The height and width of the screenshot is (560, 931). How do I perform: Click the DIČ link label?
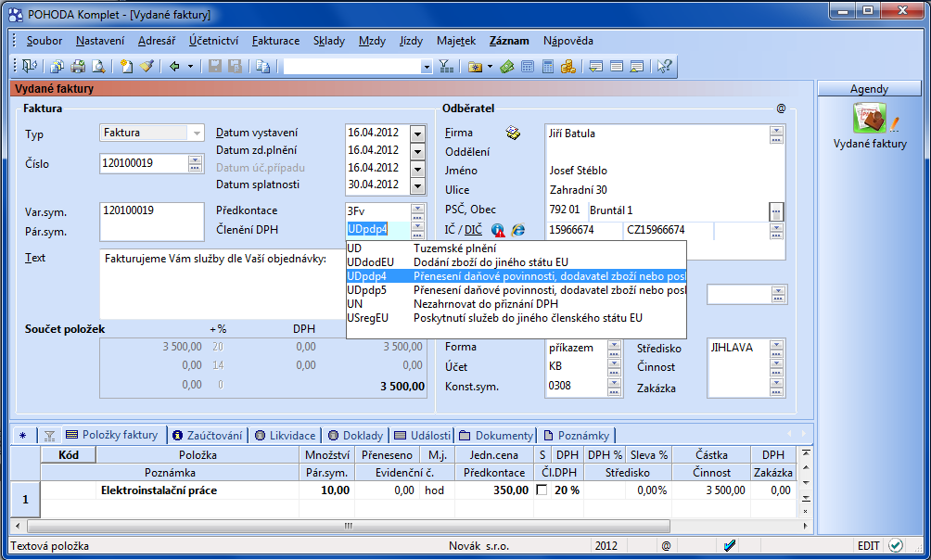(x=473, y=230)
